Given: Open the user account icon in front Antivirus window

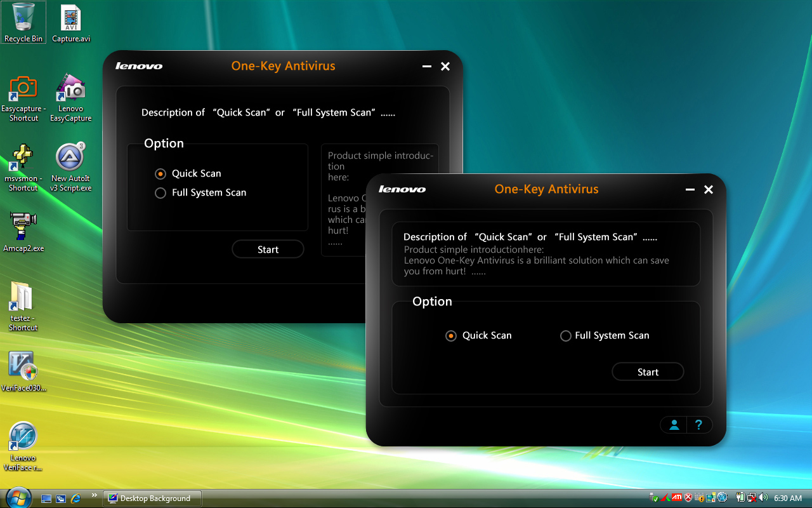Looking at the screenshot, I should pos(674,425).
